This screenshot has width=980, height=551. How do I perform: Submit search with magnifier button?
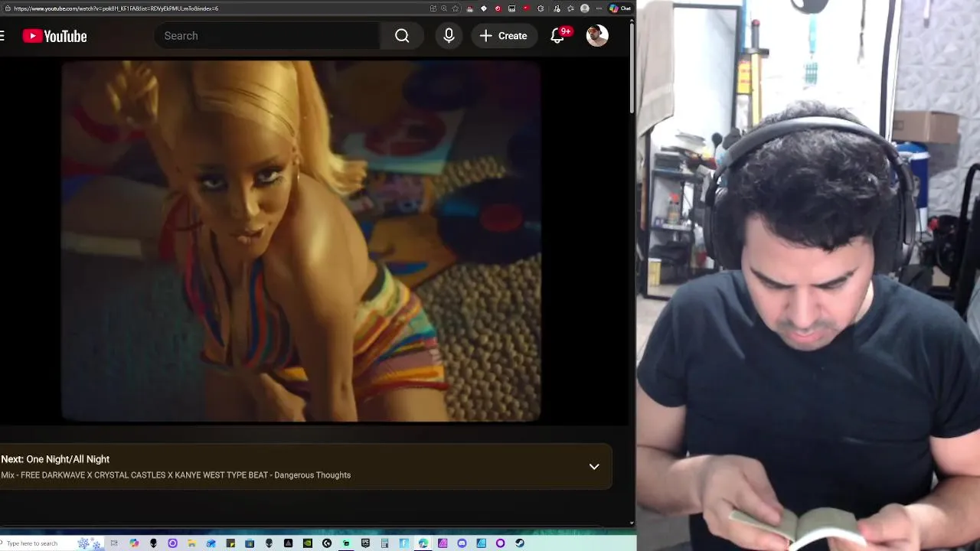coord(402,36)
